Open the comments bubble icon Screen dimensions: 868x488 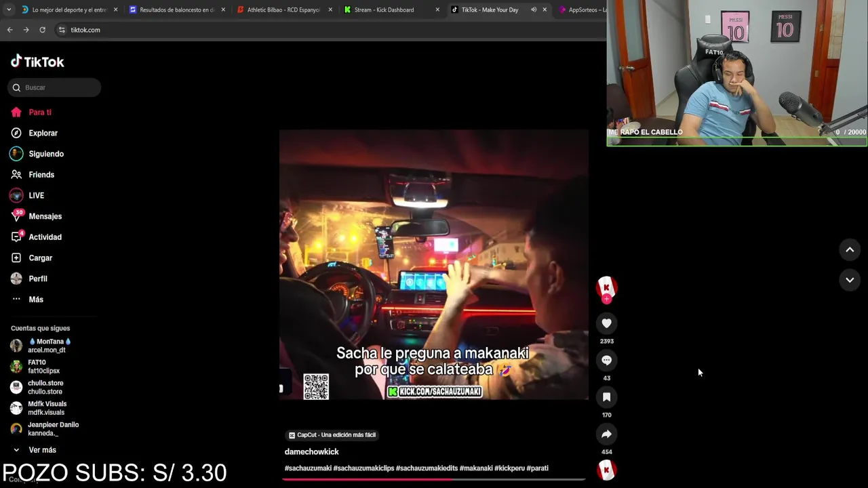click(x=606, y=361)
